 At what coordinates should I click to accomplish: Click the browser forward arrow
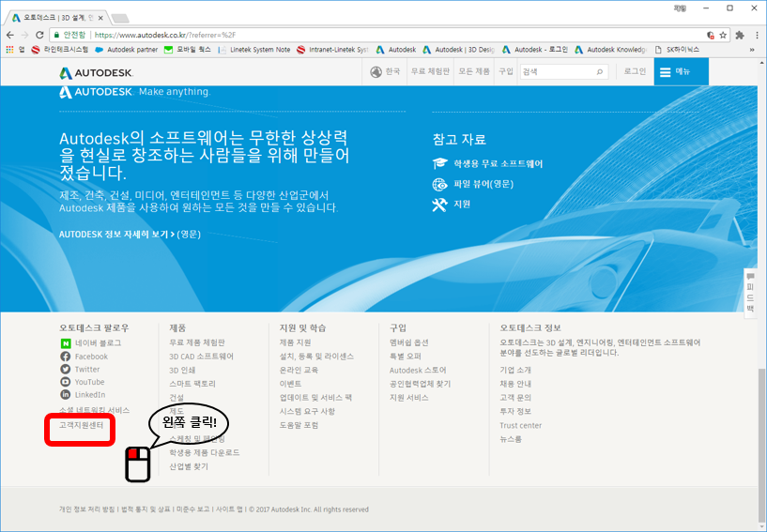point(25,36)
